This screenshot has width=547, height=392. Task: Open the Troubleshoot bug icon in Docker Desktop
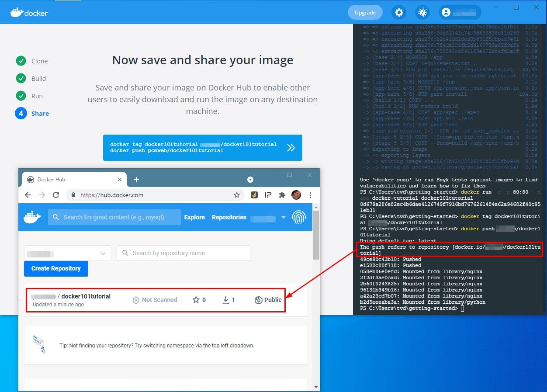pos(422,13)
